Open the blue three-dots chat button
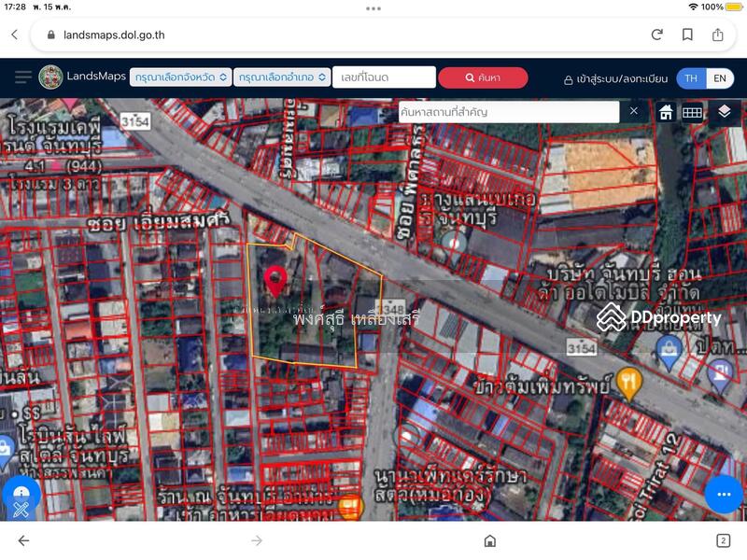Viewport: 747px width, 560px height. (x=723, y=494)
